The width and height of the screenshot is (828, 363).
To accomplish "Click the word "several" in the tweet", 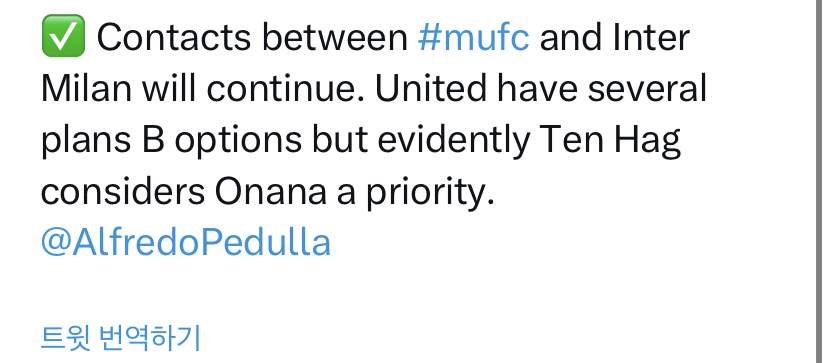I will (647, 88).
